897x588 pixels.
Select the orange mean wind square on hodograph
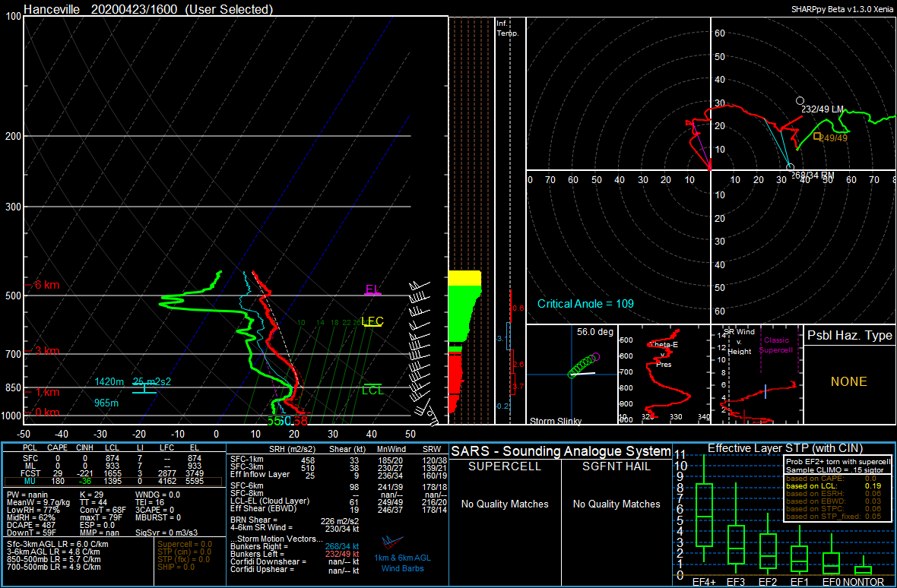pos(817,136)
